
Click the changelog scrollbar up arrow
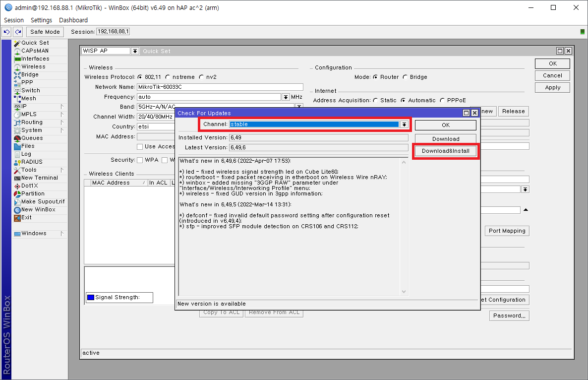pos(404,162)
